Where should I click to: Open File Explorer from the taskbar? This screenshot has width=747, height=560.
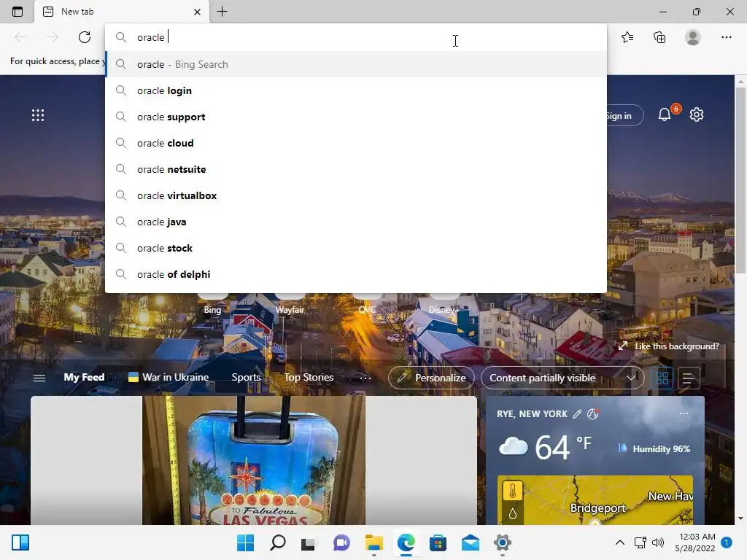(374, 542)
